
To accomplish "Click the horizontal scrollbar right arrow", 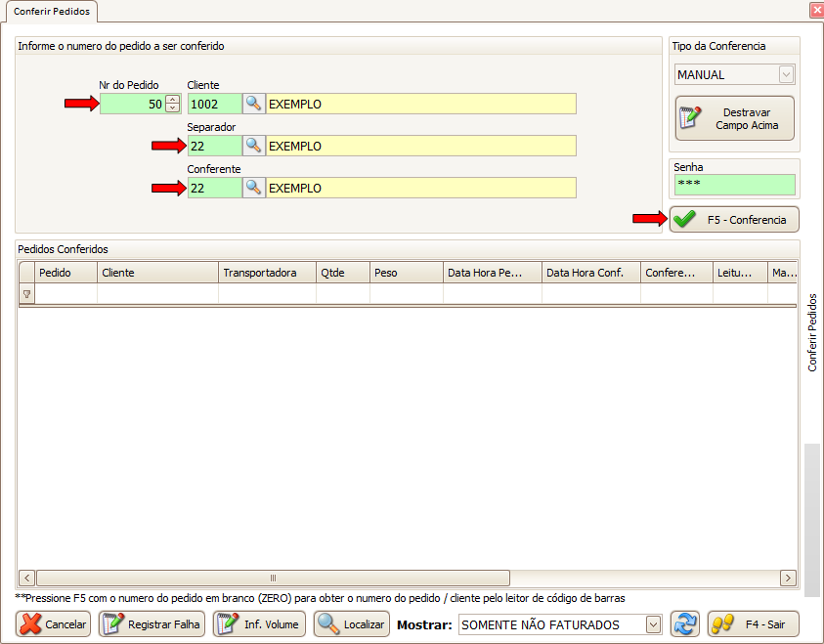I will click(788, 578).
